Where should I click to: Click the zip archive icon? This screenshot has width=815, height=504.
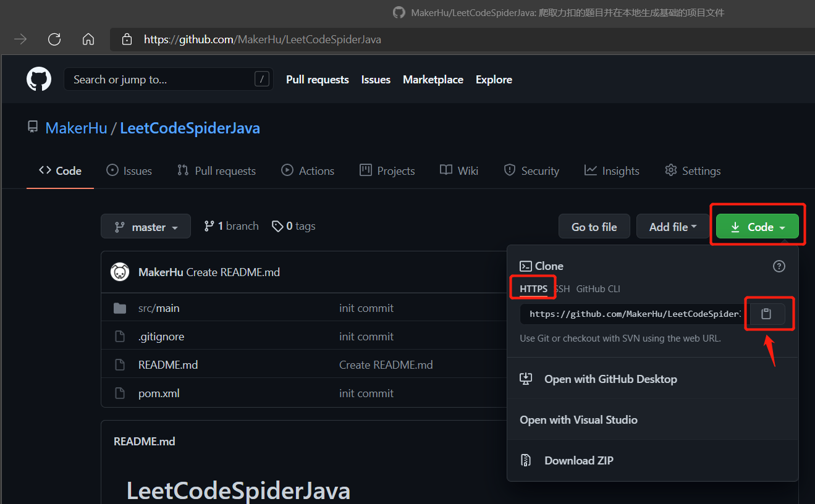526,460
